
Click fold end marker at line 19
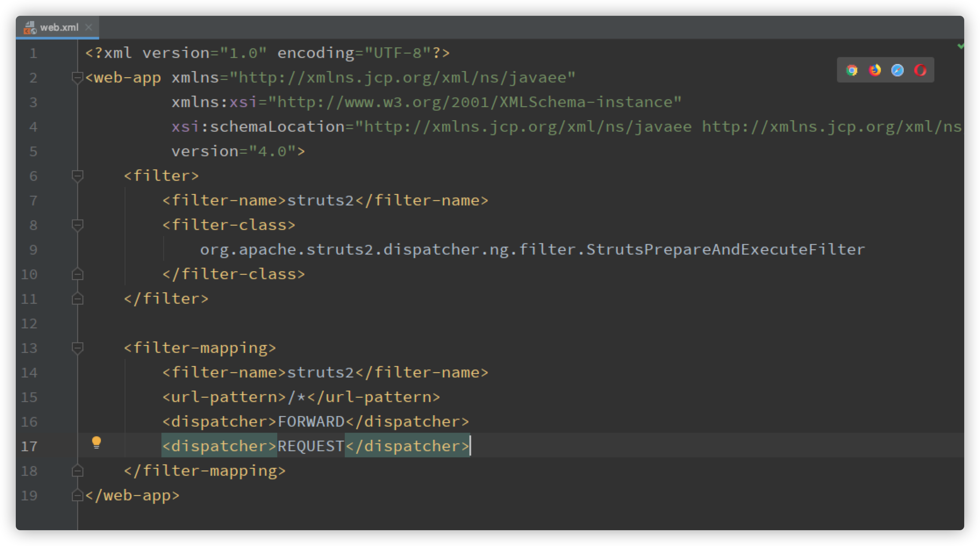(77, 496)
